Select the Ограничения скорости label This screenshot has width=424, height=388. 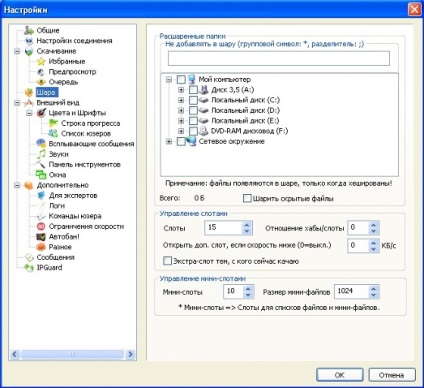click(x=86, y=226)
